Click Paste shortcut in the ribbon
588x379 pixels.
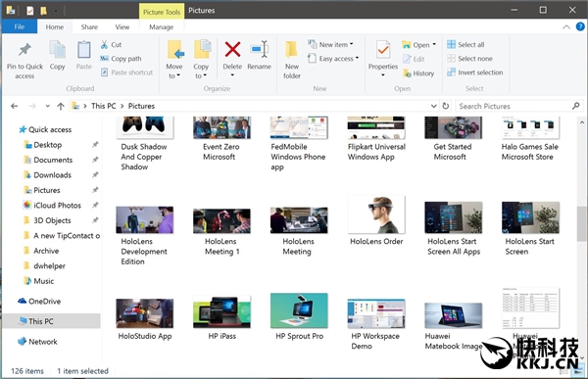click(126, 72)
